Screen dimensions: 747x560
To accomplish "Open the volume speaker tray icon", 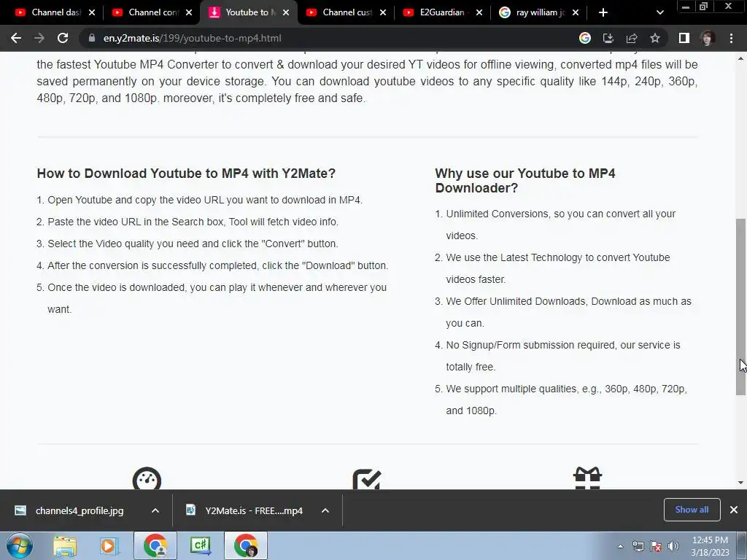I will 673,546.
